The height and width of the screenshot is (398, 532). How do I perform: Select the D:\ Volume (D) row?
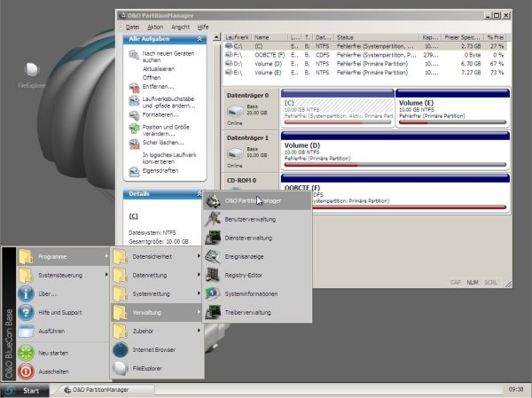click(365, 64)
